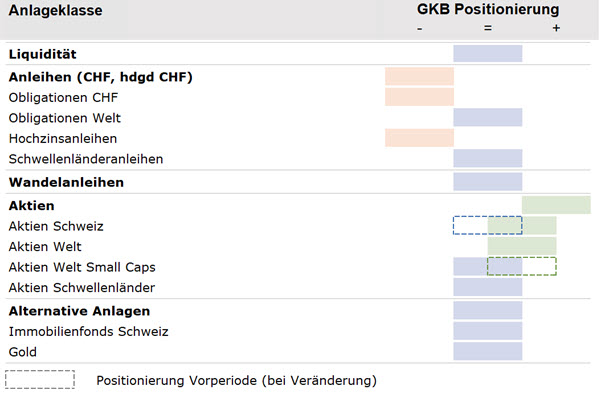Image resolution: width=601 pixels, height=398 pixels.
Task: Click the minus sign in header
Action: (420, 29)
